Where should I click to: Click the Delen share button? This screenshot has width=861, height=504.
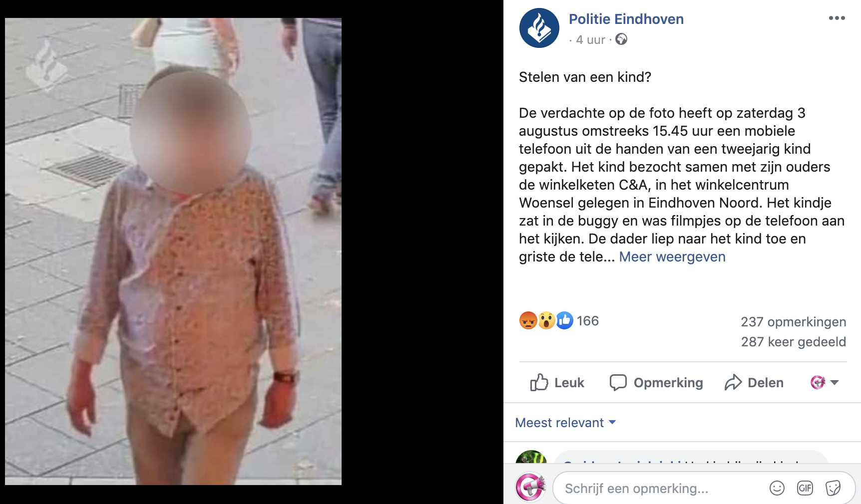point(754,383)
